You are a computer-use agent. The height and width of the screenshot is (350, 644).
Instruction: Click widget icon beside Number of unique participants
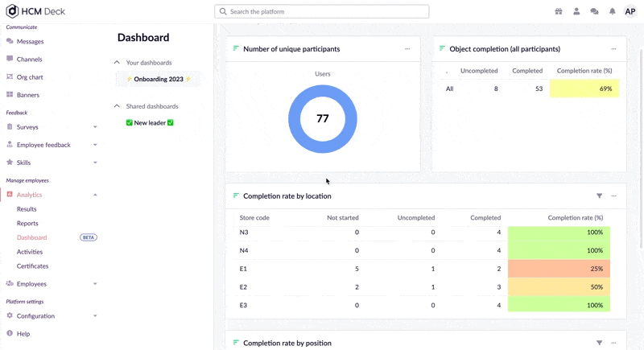pyautogui.click(x=236, y=48)
